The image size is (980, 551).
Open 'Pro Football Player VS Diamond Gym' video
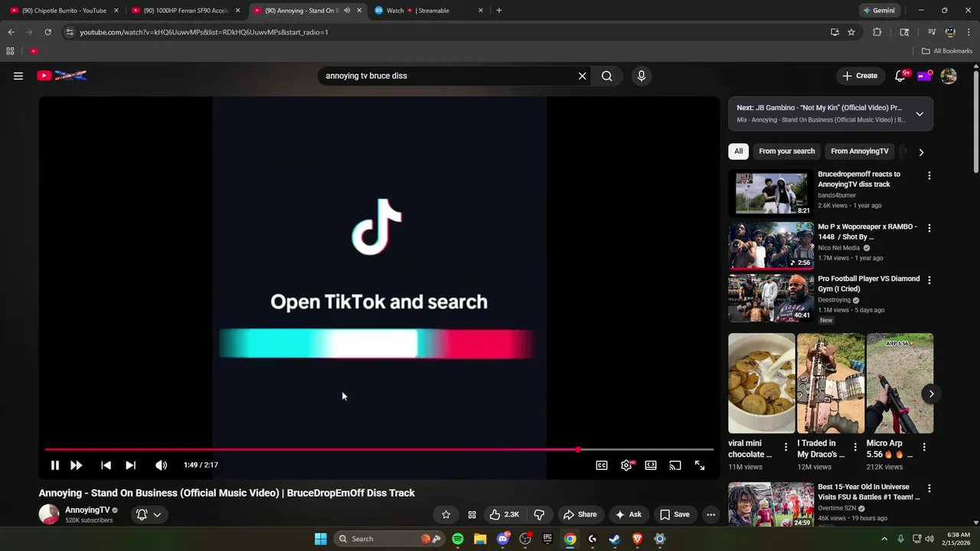pos(868,284)
